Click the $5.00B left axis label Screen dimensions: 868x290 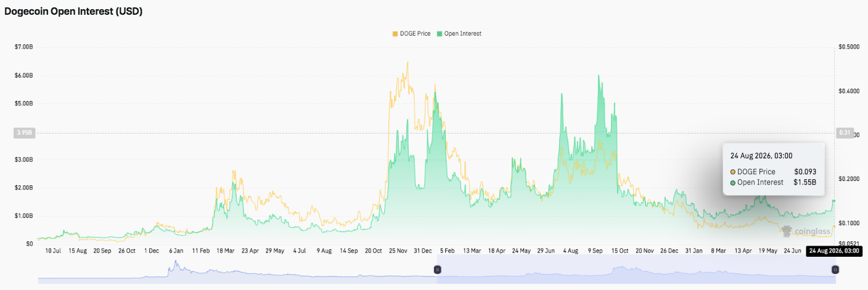pyautogui.click(x=25, y=103)
